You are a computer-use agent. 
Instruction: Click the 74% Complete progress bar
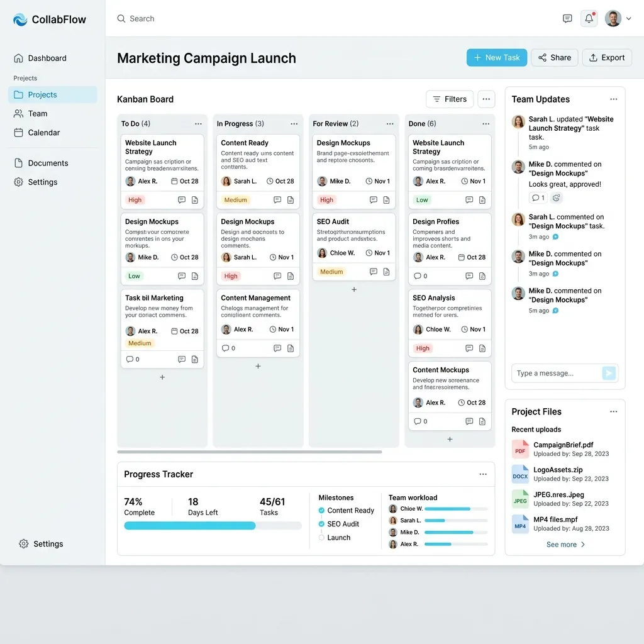coord(213,526)
